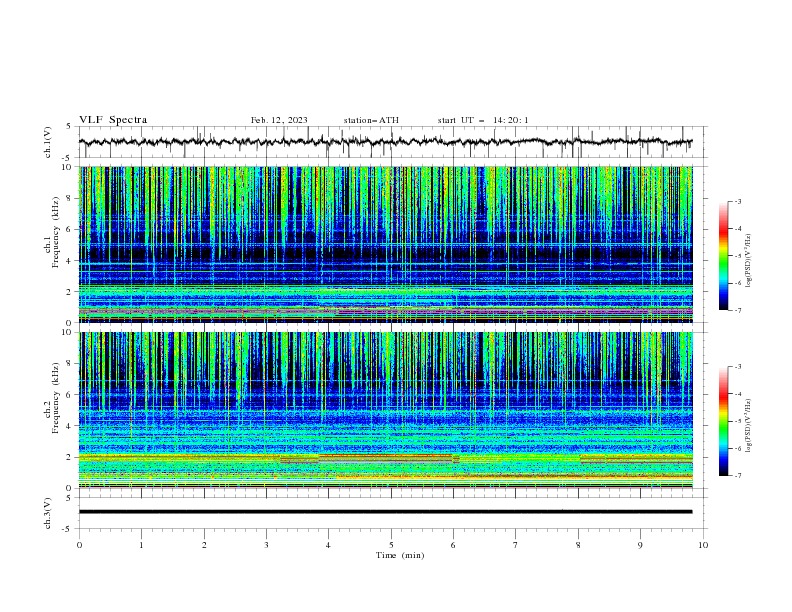Click the 'ch.3(V)' axis label

click(48, 513)
